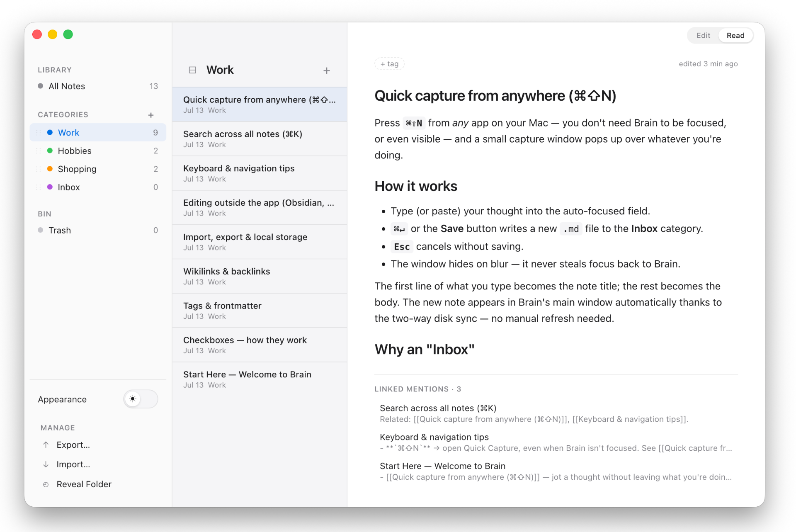This screenshot has height=532, width=796.
Task: Add a new category with the plus icon
Action: (151, 115)
